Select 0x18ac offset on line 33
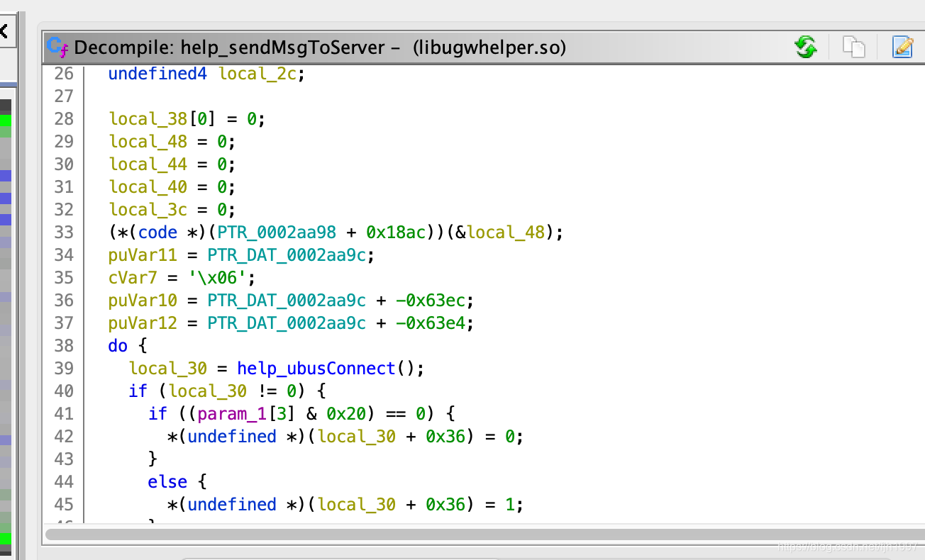The image size is (925, 560). (x=395, y=233)
